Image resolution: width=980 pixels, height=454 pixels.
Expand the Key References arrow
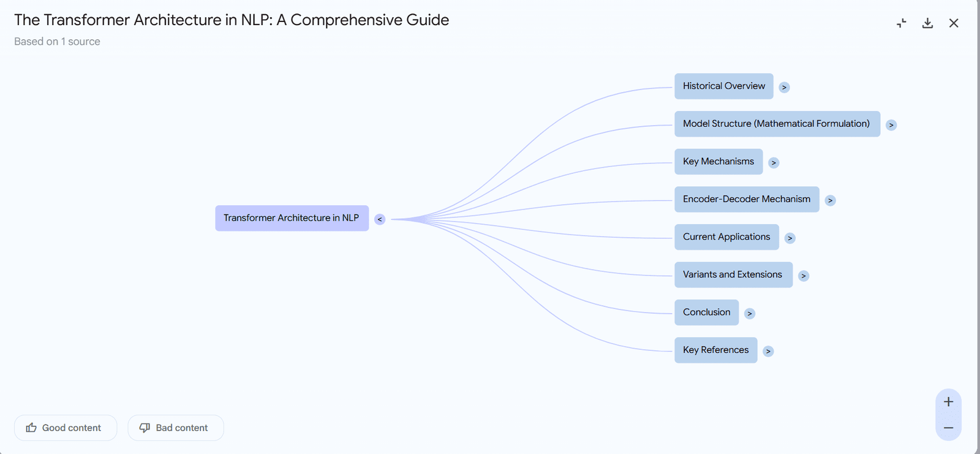coord(768,351)
